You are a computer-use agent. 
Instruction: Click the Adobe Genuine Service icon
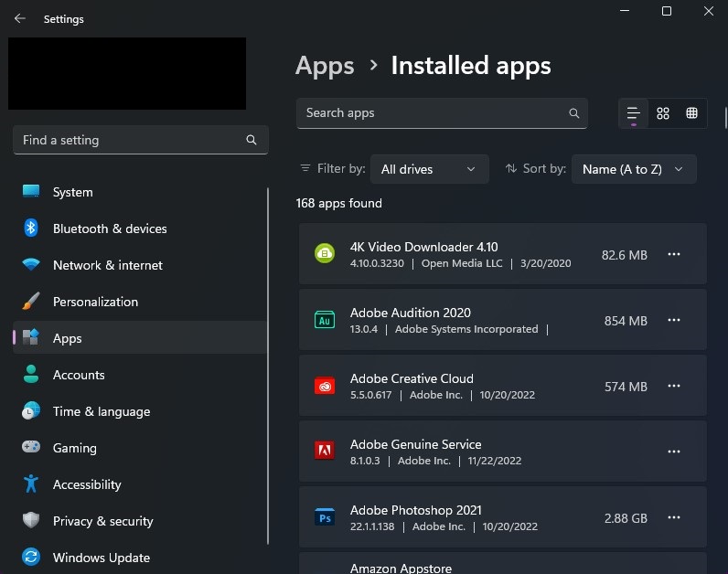tap(325, 451)
